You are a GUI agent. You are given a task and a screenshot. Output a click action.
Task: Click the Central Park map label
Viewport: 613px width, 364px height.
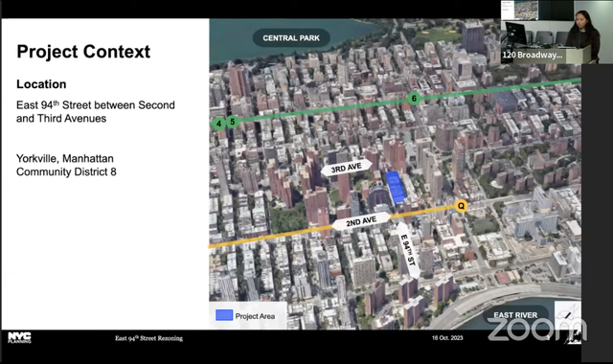click(x=291, y=38)
